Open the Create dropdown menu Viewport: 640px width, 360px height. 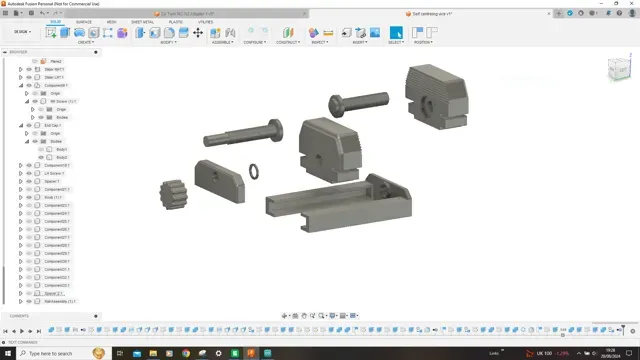[86, 42]
